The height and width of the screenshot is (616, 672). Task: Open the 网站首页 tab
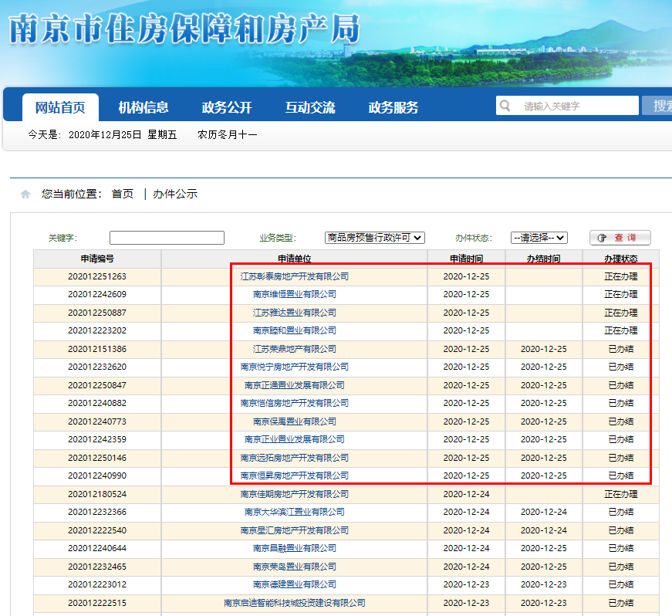click(60, 107)
